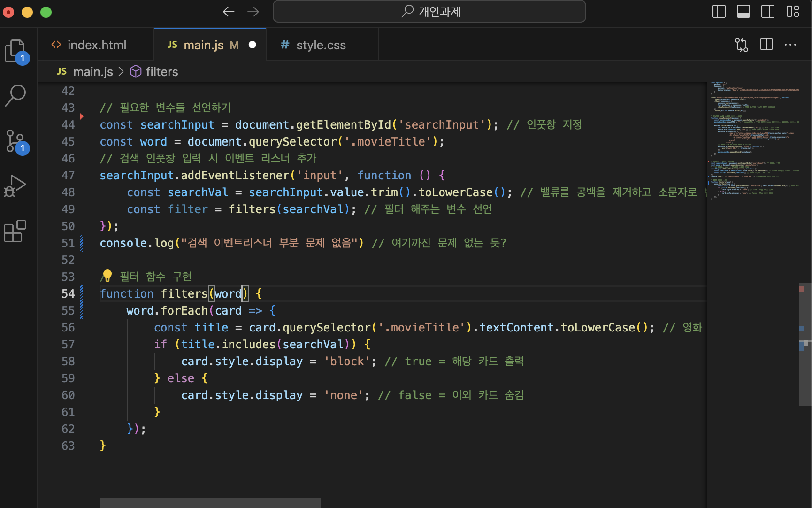Click the Explorer badge showing 1

pos(22,58)
